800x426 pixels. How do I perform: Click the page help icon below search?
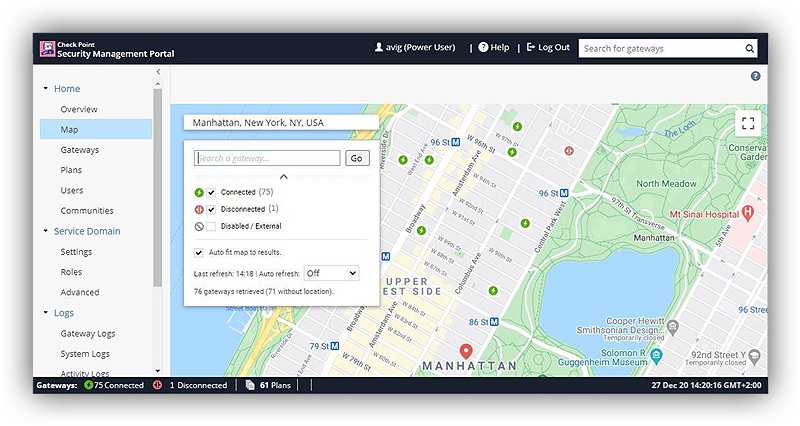click(x=756, y=76)
